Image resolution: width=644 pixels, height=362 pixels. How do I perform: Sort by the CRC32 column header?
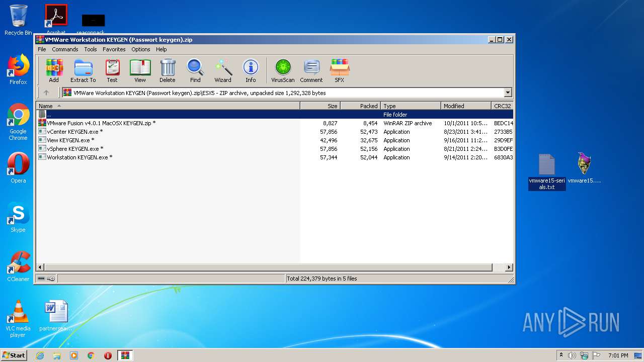pos(502,106)
